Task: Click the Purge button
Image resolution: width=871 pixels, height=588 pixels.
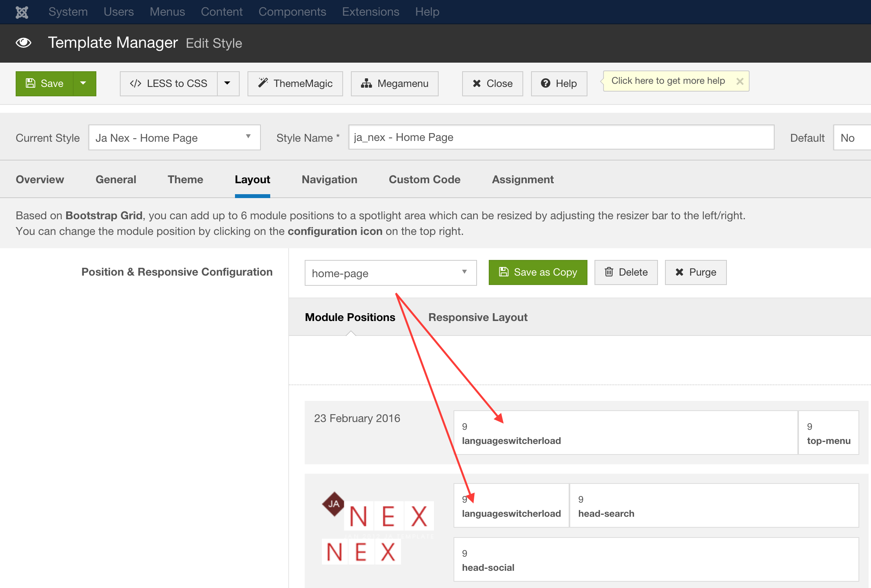Action: [x=696, y=272]
